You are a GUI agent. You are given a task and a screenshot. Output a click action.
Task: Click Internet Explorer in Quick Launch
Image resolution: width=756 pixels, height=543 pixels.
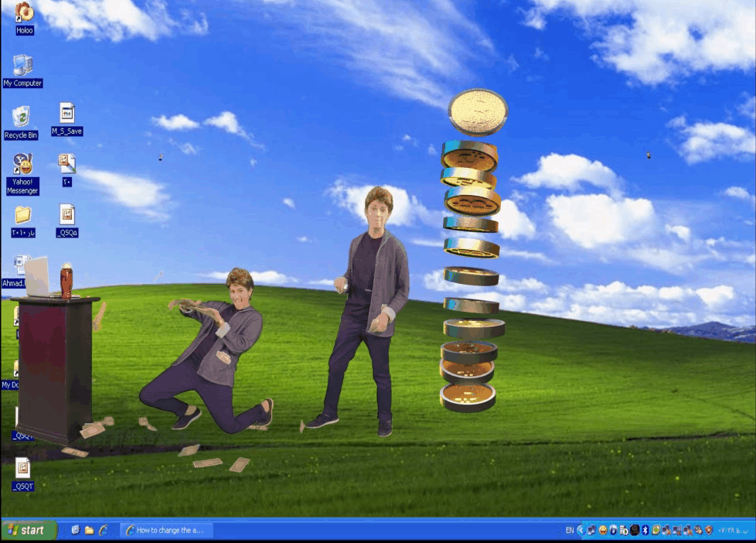click(103, 530)
